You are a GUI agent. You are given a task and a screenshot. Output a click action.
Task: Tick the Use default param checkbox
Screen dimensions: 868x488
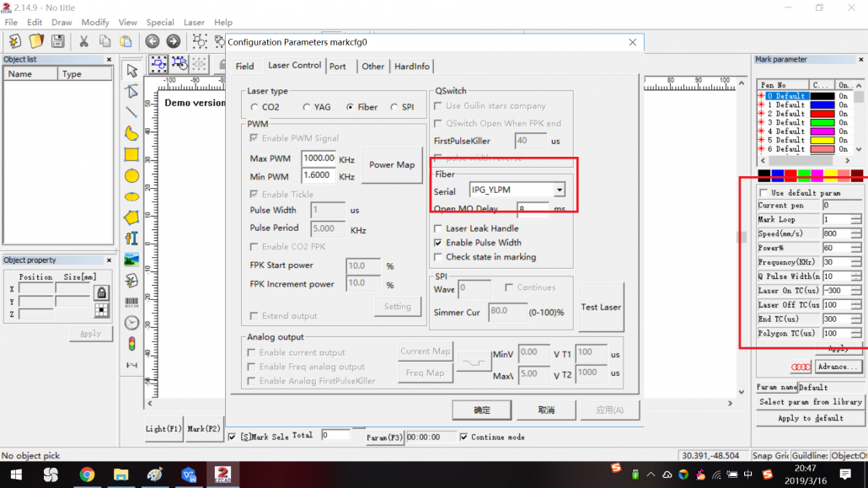pos(764,193)
